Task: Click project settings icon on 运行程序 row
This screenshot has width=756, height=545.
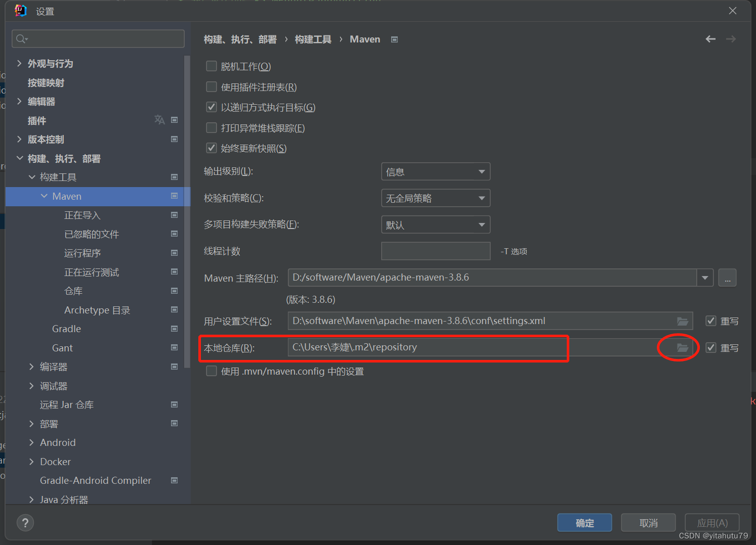Action: [x=175, y=253]
